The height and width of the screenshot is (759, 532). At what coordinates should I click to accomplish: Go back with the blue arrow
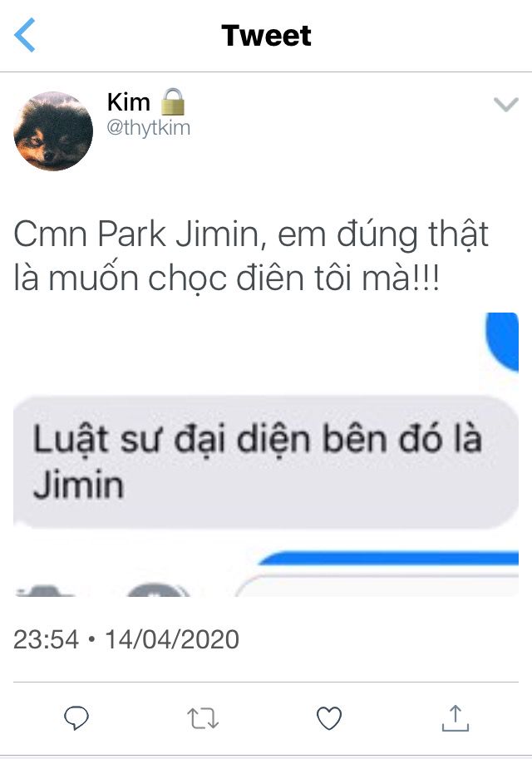click(25, 35)
